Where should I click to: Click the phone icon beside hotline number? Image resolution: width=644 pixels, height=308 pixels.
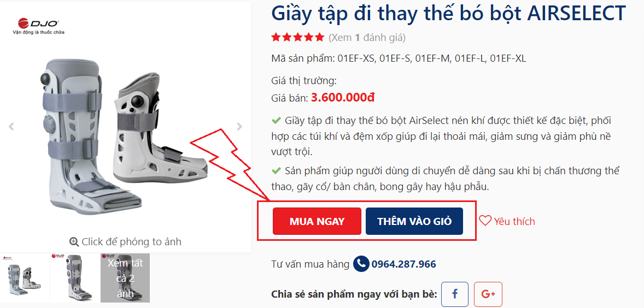pos(361,264)
